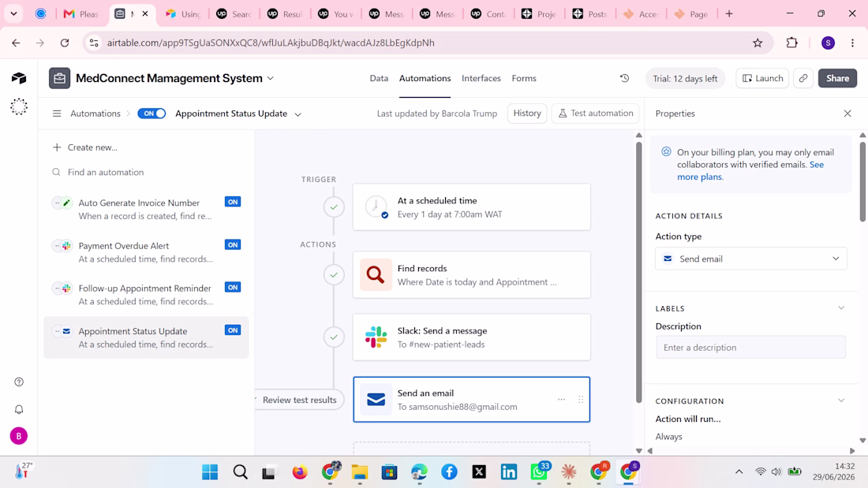
Task: Select the Automations tab
Action: point(425,78)
